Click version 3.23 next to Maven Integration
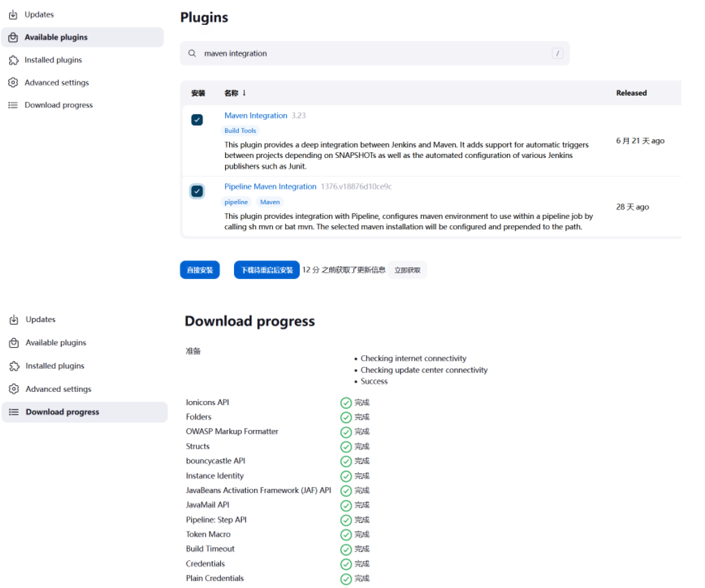 [x=298, y=116]
